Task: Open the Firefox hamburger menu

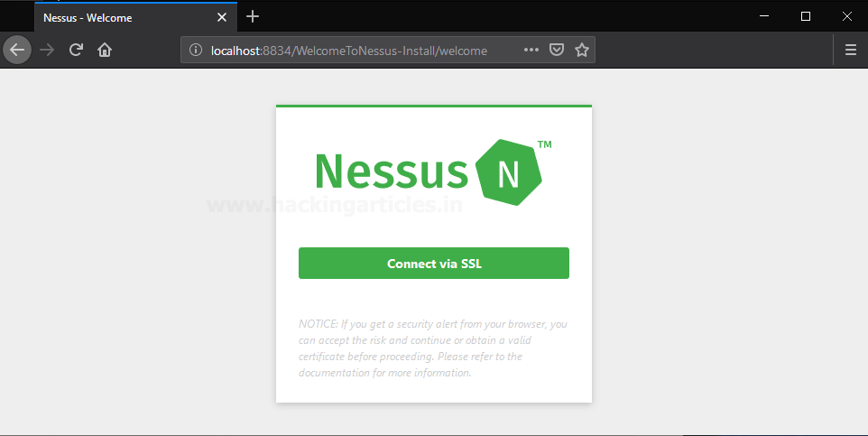Action: (x=851, y=50)
